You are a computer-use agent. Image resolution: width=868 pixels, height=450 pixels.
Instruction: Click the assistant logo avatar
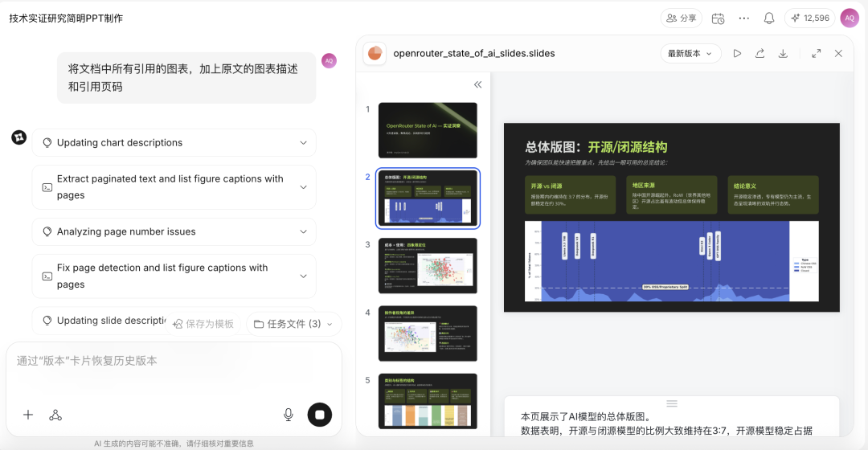point(19,137)
